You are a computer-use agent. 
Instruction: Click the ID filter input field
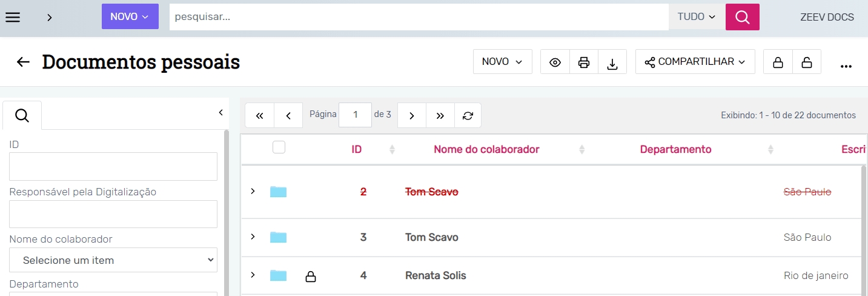(113, 166)
